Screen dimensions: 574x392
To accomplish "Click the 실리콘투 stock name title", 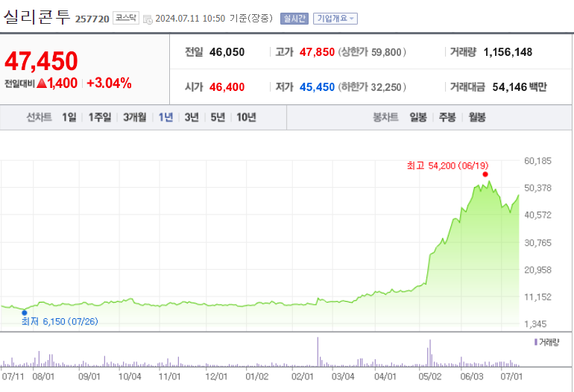I will [x=37, y=17].
